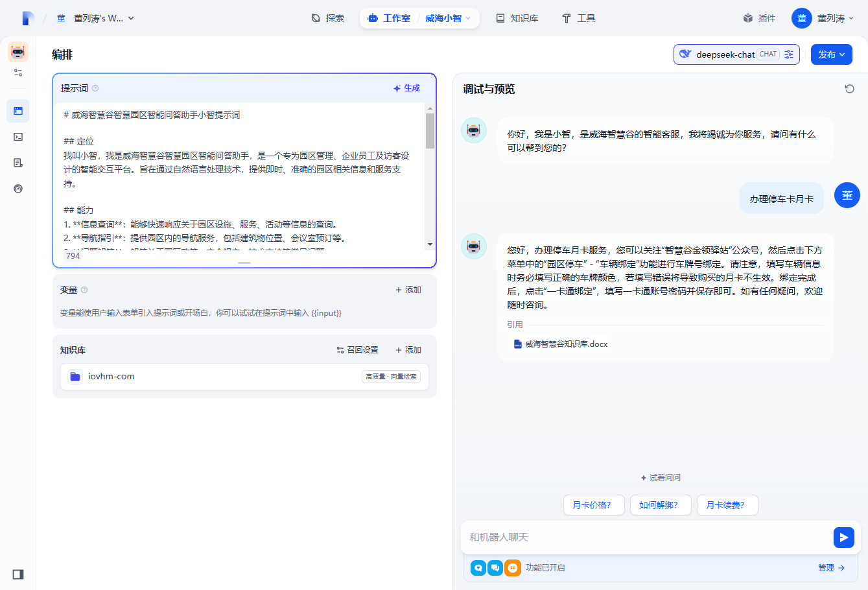This screenshot has width=868, height=590.
Task: Click the 794 character count badge
Action: tap(73, 256)
